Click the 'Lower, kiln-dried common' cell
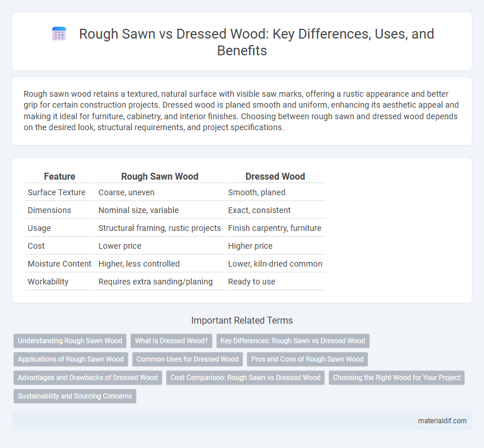This screenshot has height=448, width=484. point(275,264)
